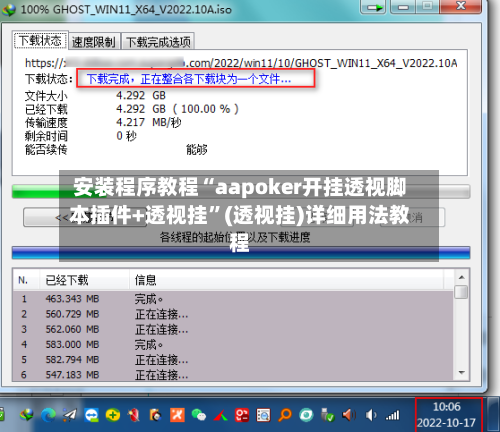This screenshot has width=500, height=432.
Task: Click 完成。 in thread row 4
Action: [149, 345]
